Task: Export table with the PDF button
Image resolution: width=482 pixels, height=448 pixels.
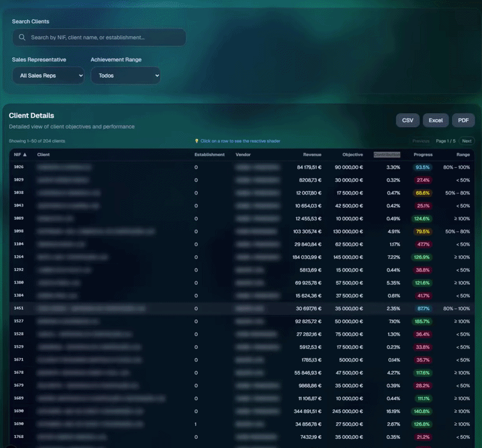Action: 463,120
